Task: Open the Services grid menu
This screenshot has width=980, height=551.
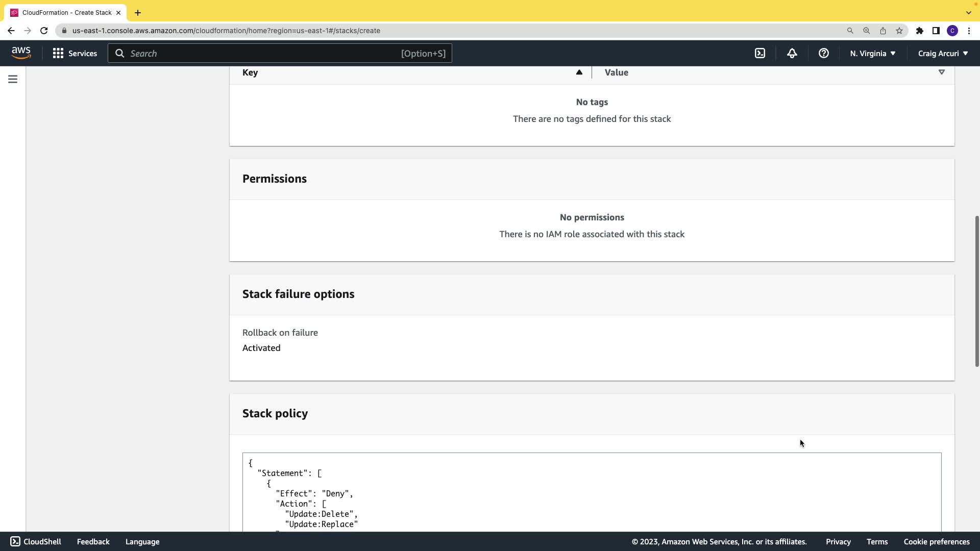Action: pyautogui.click(x=75, y=53)
